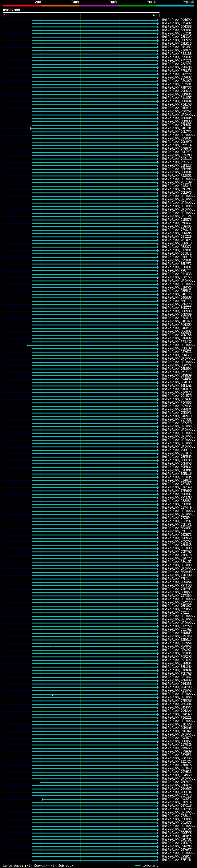
Task: Click the hit label UniRef100_Q0GGY3
Action: pyautogui.click(x=177, y=149)
